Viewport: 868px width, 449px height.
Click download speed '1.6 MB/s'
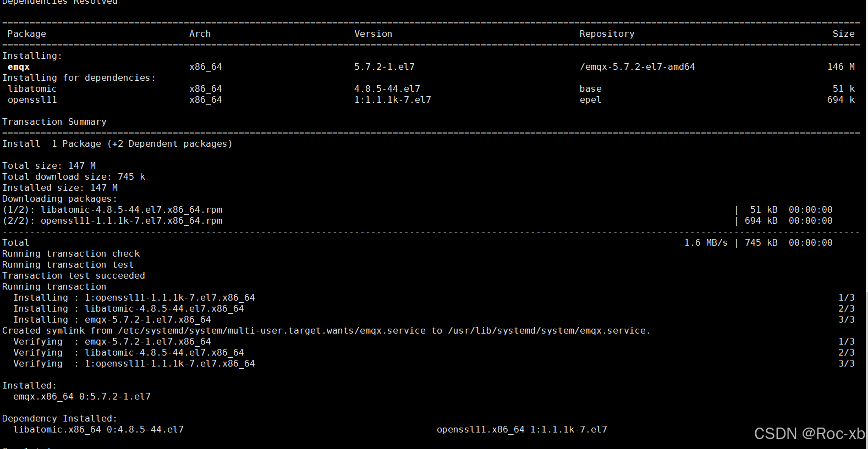(706, 243)
